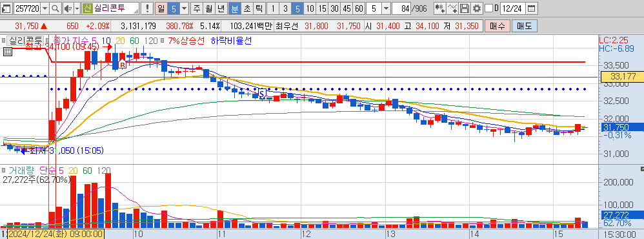644x239 pixels.
Task: Open the speaker icon dropdown arrow
Action: click(77, 8)
